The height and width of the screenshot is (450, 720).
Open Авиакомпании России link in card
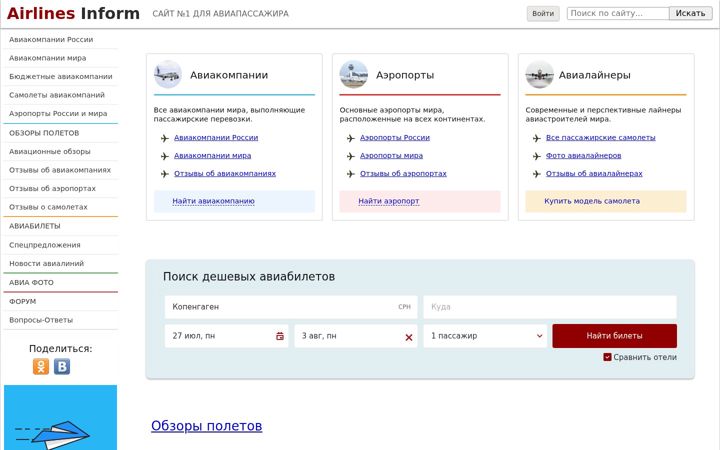[216, 137]
